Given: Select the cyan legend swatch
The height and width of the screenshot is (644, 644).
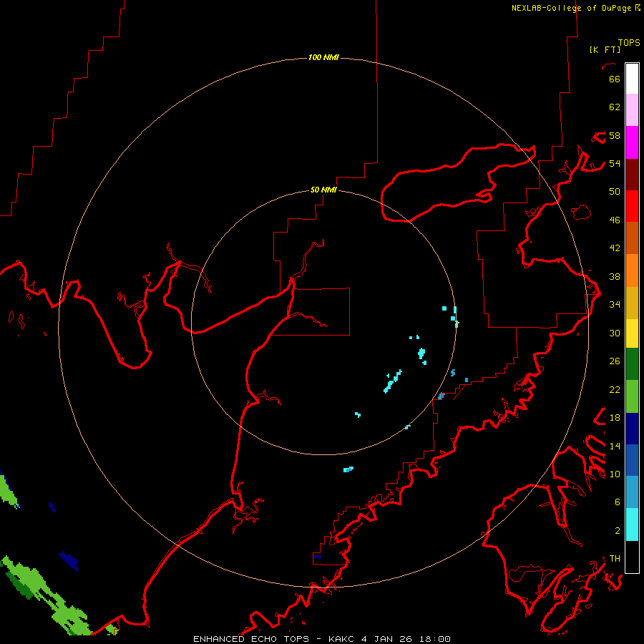Looking at the screenshot, I should click(632, 525).
